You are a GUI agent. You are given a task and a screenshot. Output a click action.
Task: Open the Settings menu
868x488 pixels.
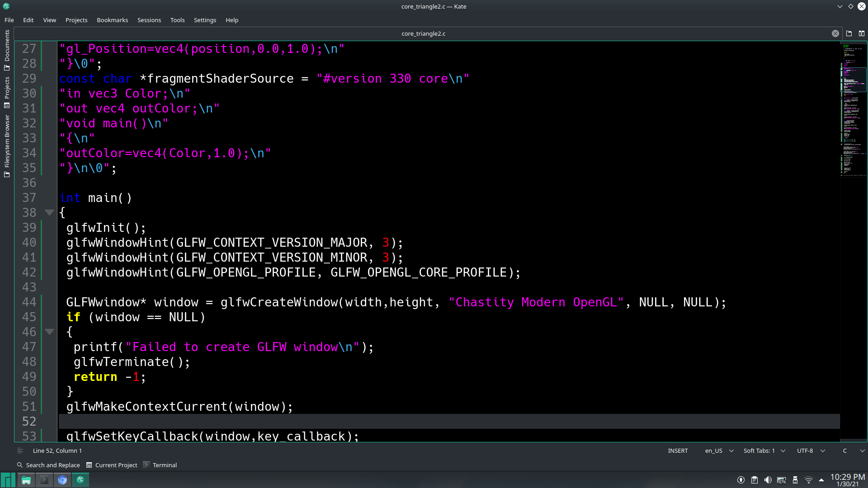pyautogui.click(x=205, y=20)
